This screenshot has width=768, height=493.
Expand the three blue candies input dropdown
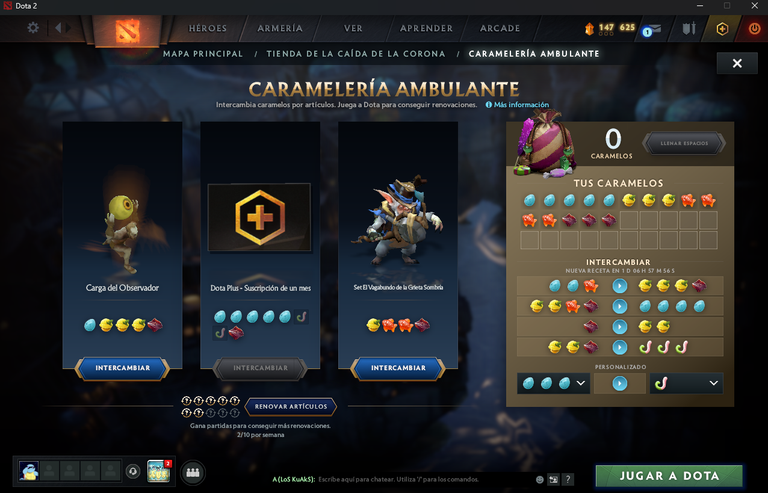[553, 383]
